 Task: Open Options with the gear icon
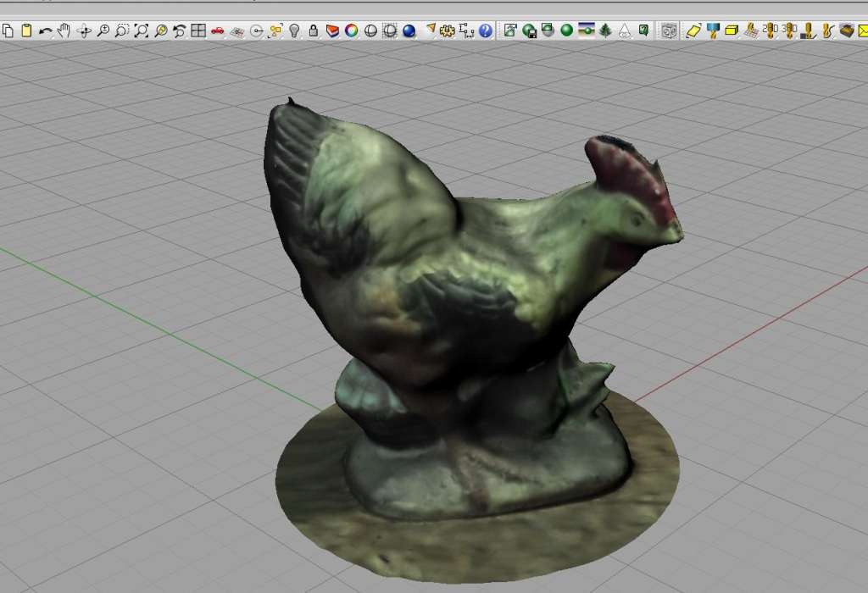448,31
